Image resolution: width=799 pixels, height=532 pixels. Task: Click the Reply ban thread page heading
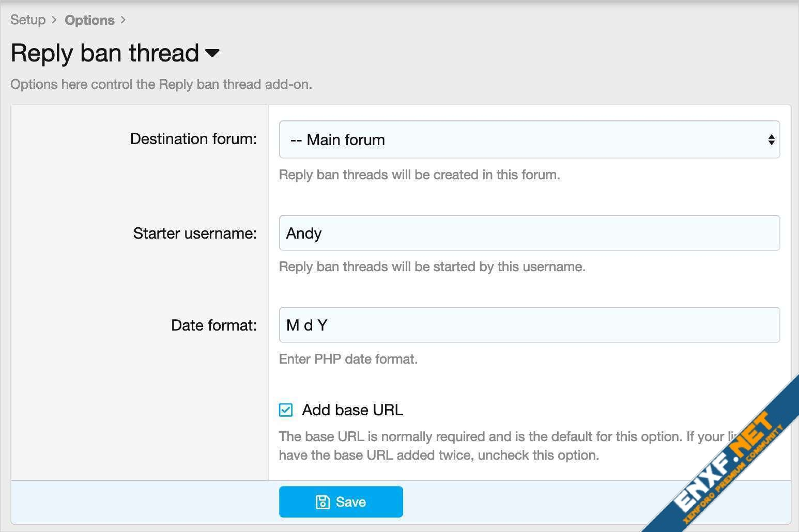click(105, 53)
